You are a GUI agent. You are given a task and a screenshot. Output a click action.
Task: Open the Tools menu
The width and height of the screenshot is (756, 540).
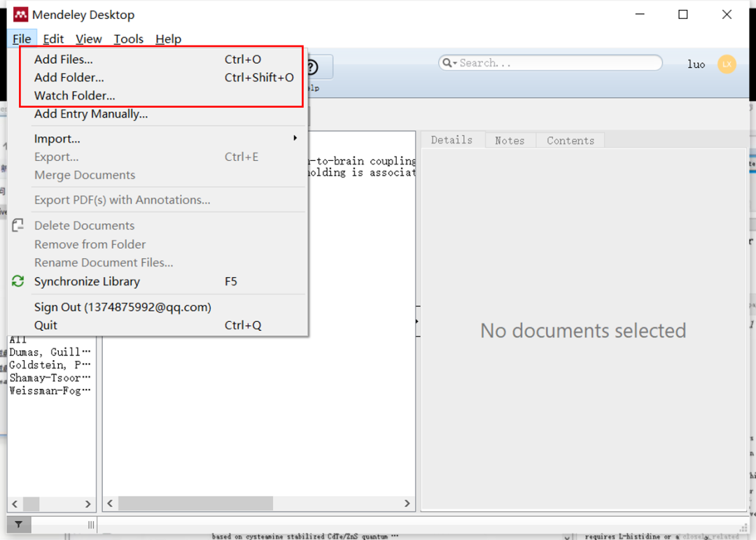point(128,39)
